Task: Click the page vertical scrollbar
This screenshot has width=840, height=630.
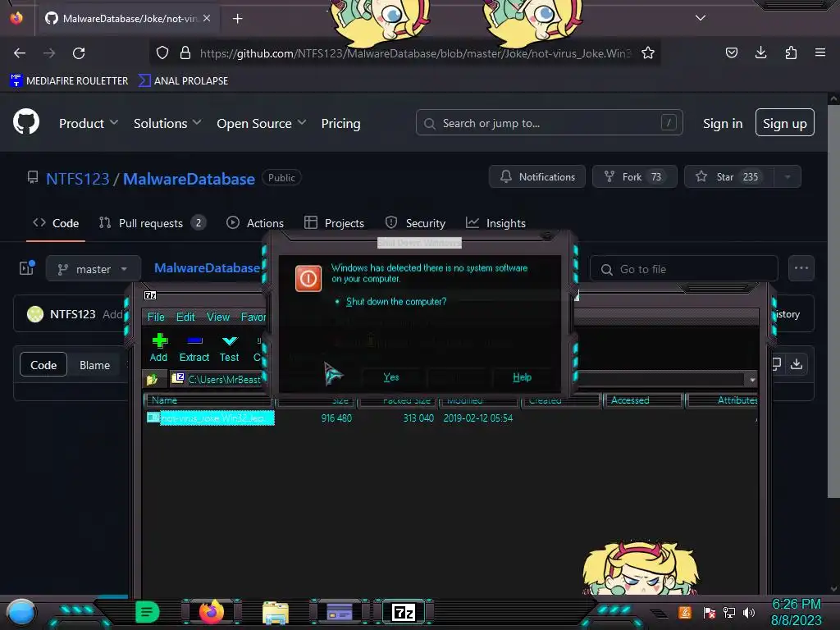Action: 833,300
